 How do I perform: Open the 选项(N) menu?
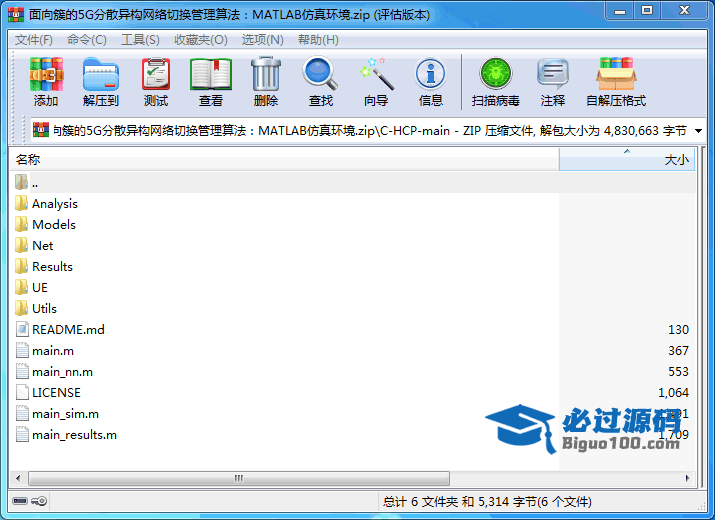[x=262, y=40]
